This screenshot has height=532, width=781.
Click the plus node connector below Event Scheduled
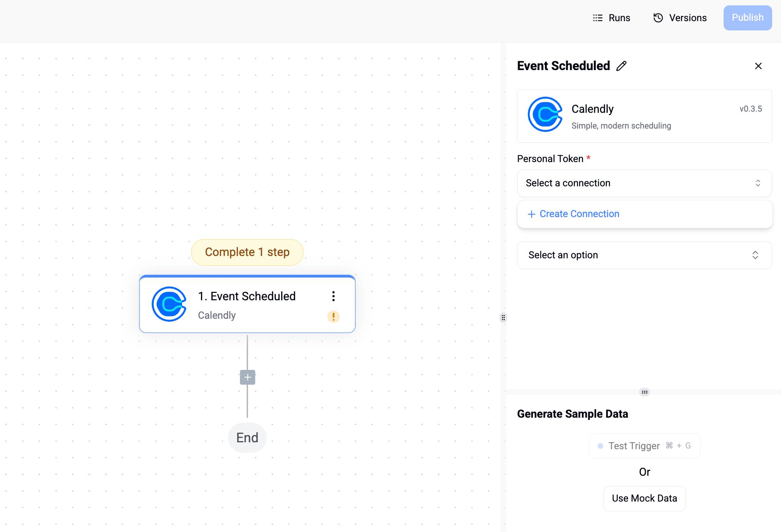248,377
